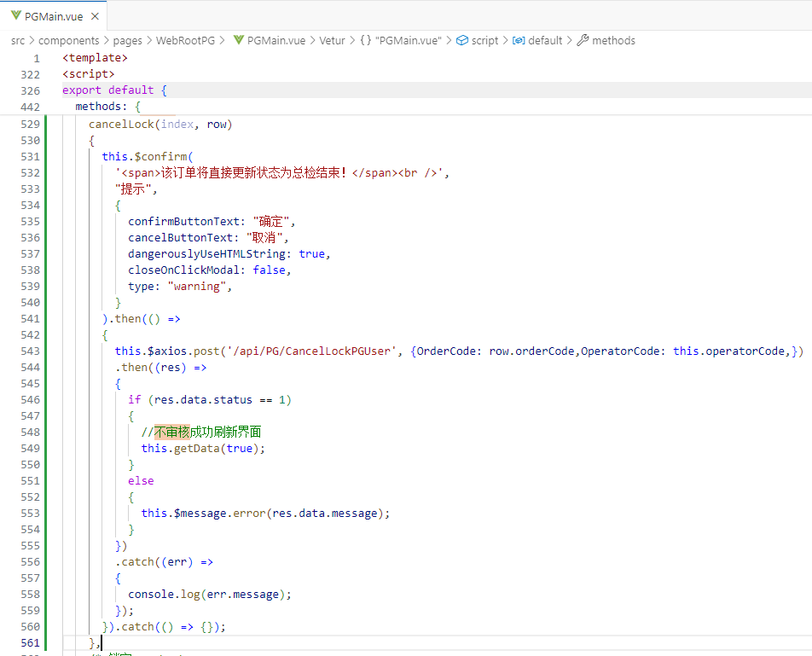Open the default breadcrumb segment
The width and height of the screenshot is (812, 656).
pos(545,40)
